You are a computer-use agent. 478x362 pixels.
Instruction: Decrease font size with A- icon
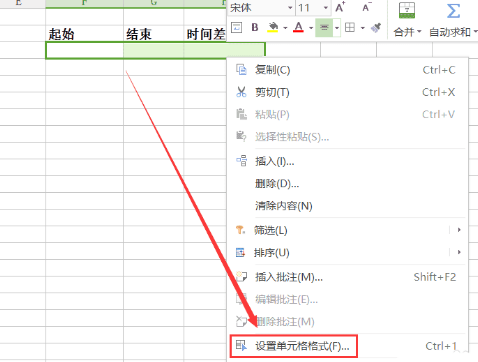[366, 7]
